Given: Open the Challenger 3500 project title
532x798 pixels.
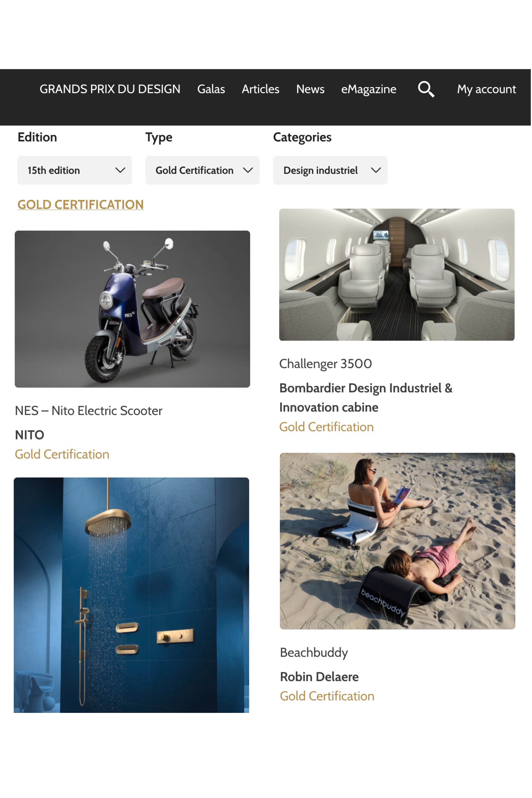Looking at the screenshot, I should [x=325, y=364].
